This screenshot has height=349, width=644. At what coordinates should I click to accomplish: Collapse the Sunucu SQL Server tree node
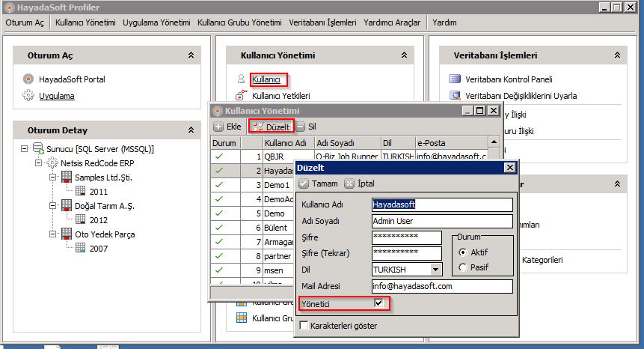point(24,149)
